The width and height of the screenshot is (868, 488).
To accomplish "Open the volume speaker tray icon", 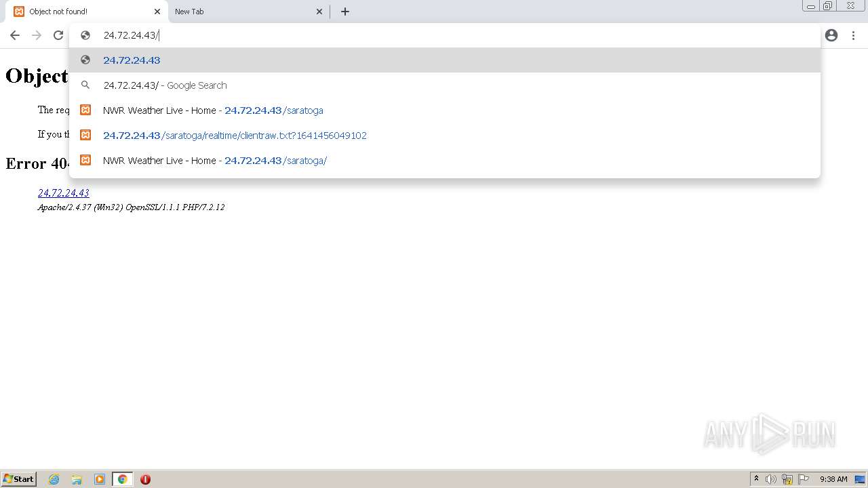I will click(771, 479).
